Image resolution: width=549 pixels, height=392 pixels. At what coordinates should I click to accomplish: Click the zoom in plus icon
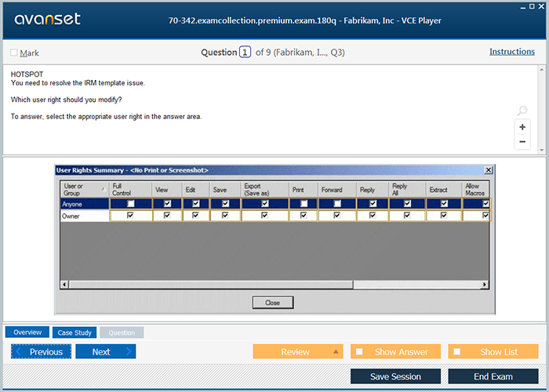coord(522,127)
